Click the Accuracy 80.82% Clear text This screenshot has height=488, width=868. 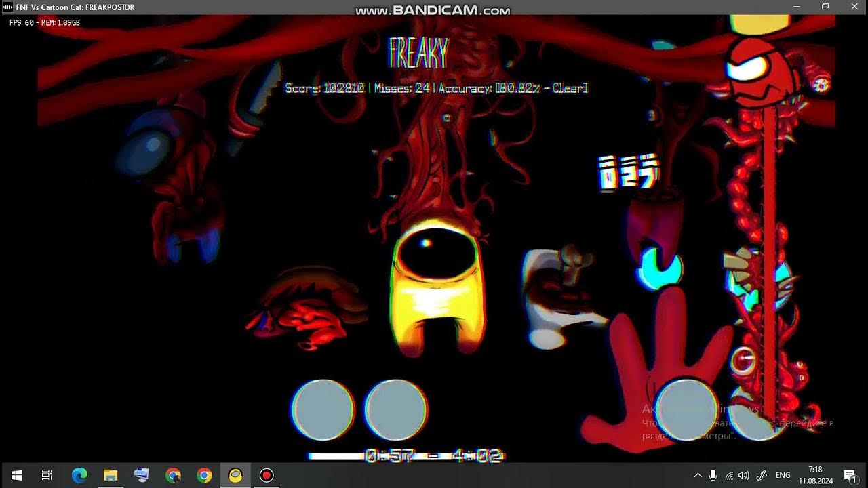[x=513, y=88]
